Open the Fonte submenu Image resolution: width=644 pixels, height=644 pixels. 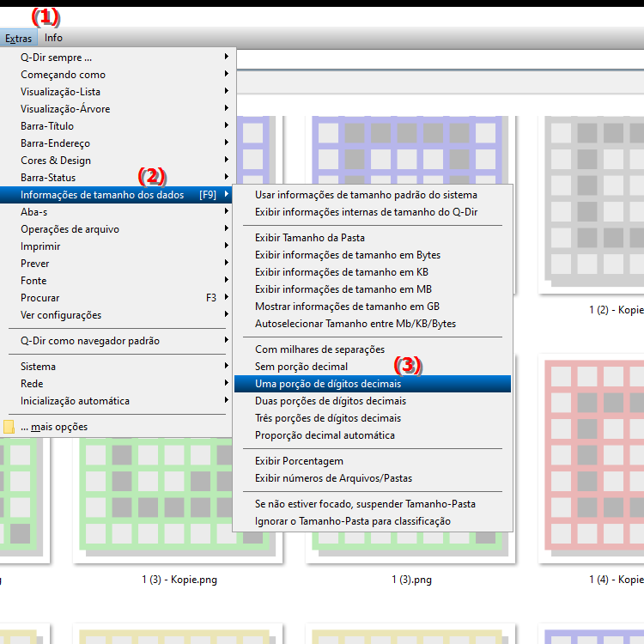pos(116,281)
